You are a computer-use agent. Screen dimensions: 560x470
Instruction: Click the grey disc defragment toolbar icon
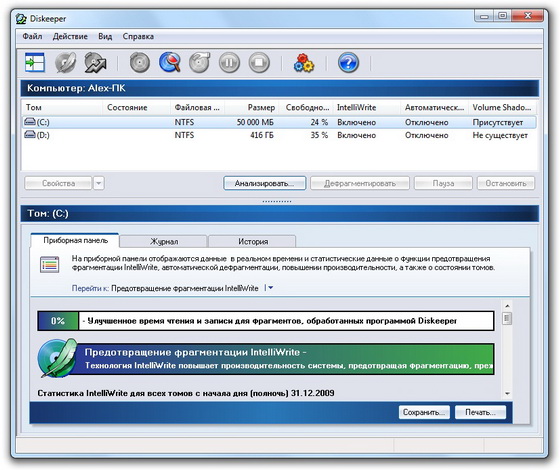click(140, 62)
